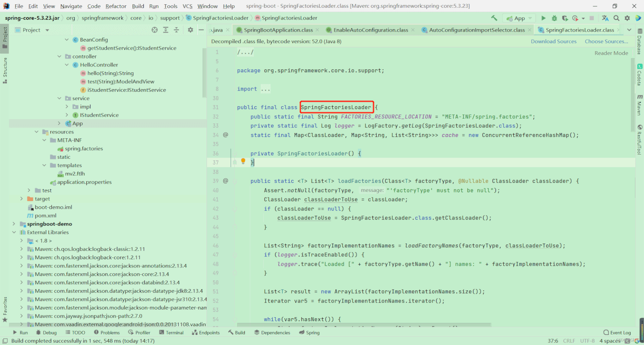Expand the springboot-demo module
644x345 pixels.
point(14,224)
